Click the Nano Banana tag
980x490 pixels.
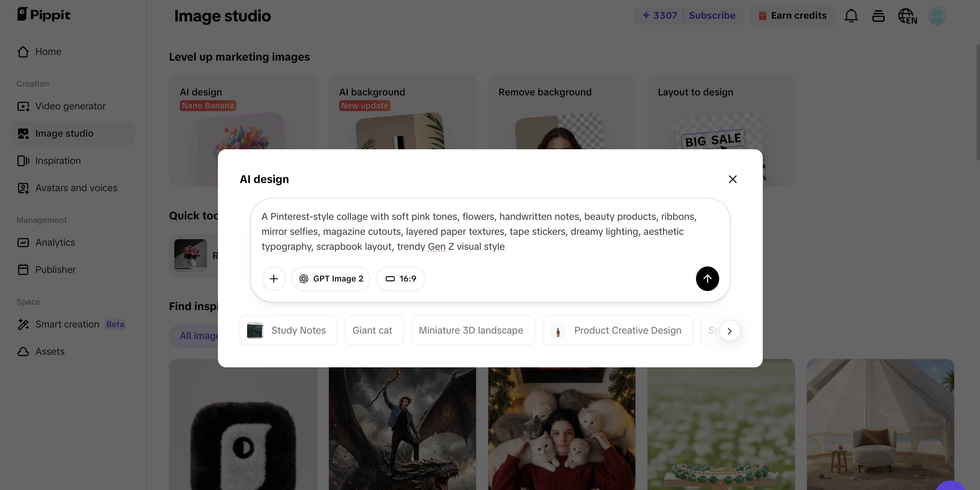[208, 105]
